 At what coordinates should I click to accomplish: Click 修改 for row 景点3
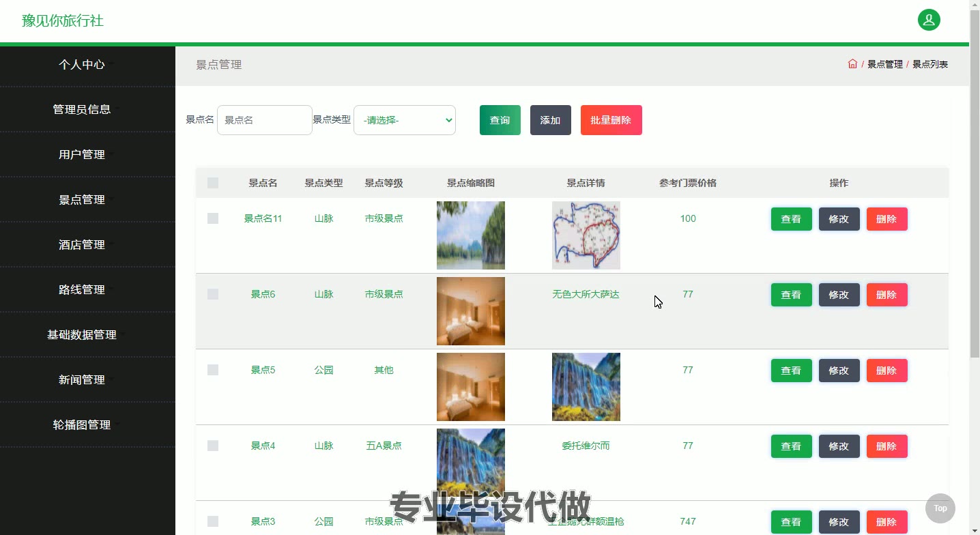point(839,522)
